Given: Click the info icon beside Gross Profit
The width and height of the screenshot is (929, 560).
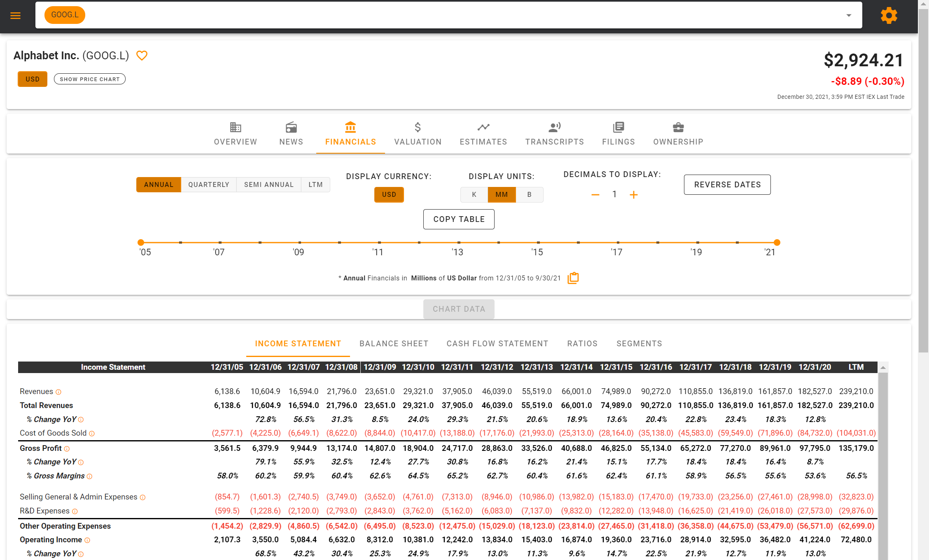Looking at the screenshot, I should pos(67,449).
